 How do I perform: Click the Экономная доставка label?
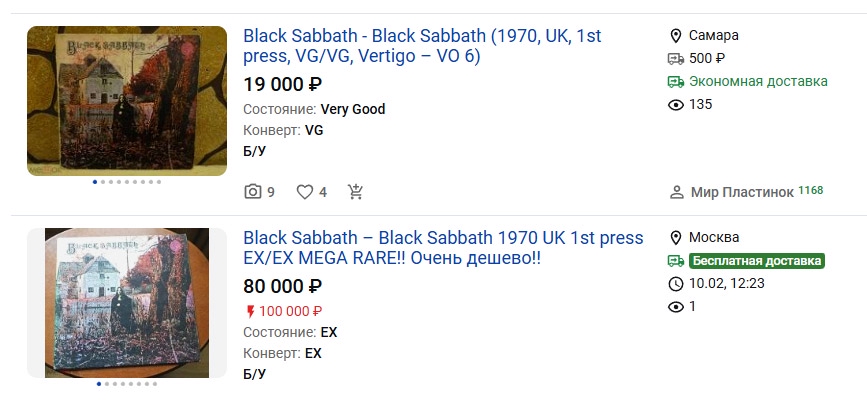pyautogui.click(x=759, y=82)
